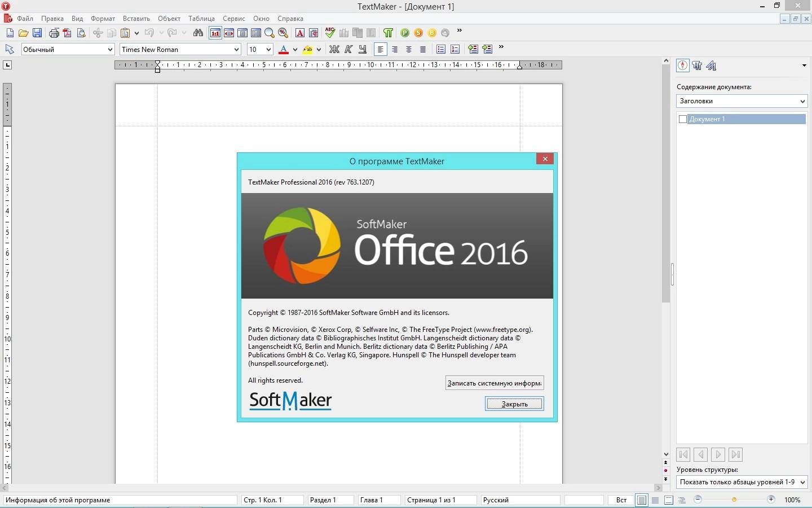Show character styles in the sidebar
The width and height of the screenshot is (812, 508).
click(711, 65)
